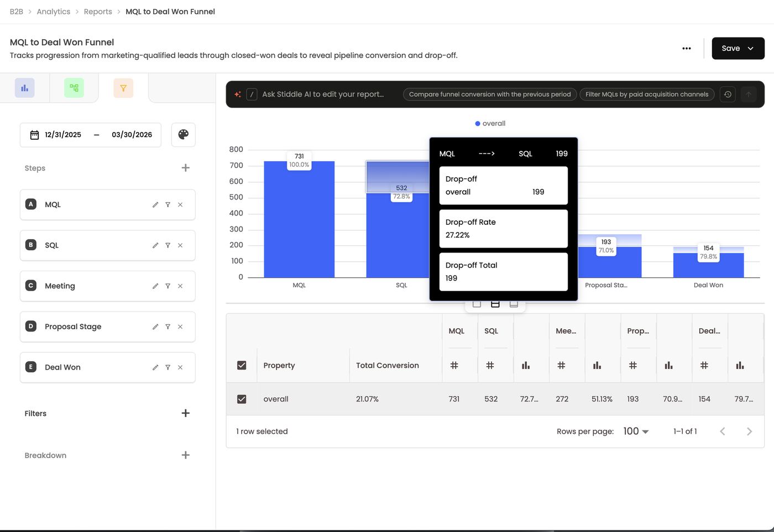Toggle the header select-all checkbox
Image resolution: width=774 pixels, height=532 pixels.
pos(242,365)
